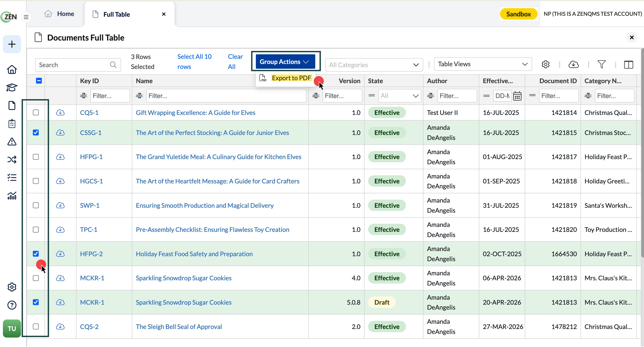The width and height of the screenshot is (644, 347).
Task: Download the TPC-1 document via cloud icon
Action: (60, 230)
